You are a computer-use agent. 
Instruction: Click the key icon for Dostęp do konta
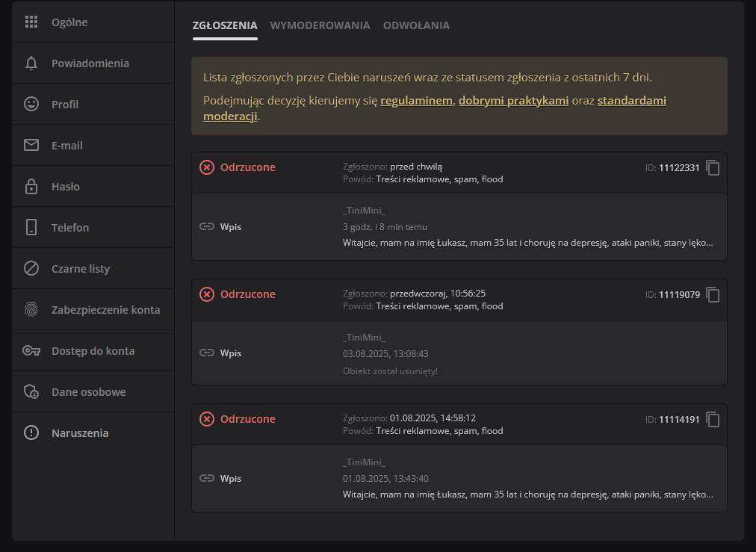(x=31, y=351)
